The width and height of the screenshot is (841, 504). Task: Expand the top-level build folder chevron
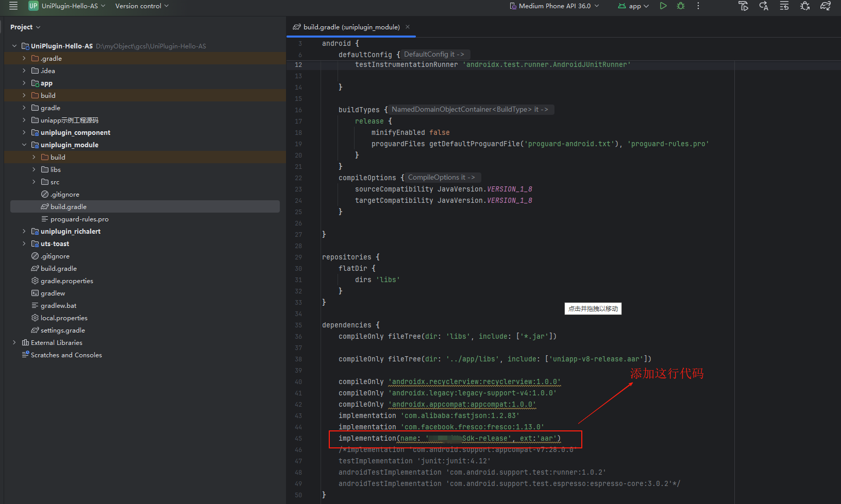(x=24, y=95)
